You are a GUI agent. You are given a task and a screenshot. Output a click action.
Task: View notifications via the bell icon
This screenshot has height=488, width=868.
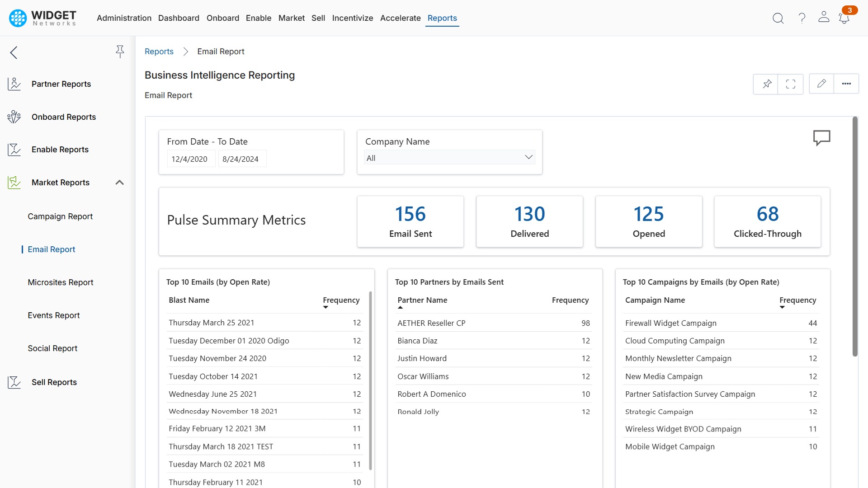844,18
